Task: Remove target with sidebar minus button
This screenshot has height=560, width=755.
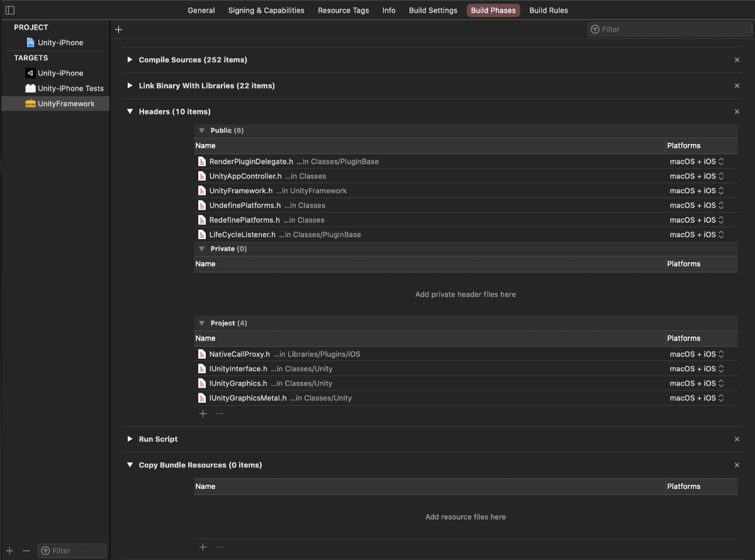Action: pyautogui.click(x=26, y=551)
